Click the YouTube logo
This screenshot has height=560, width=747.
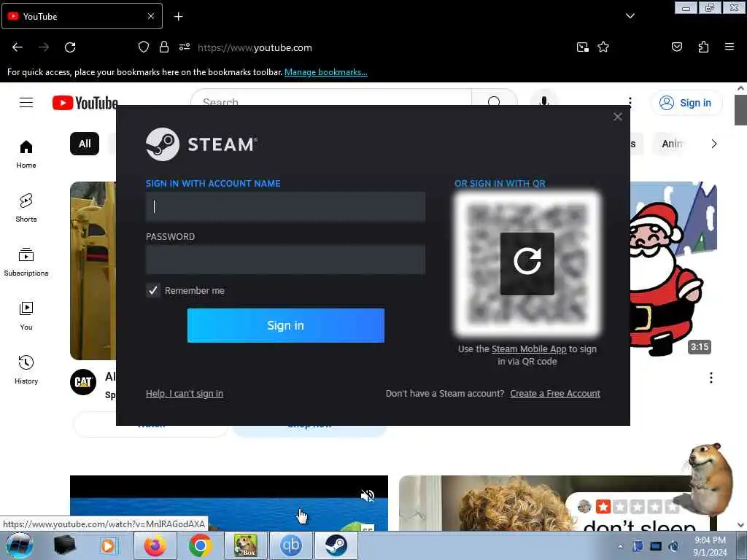coord(85,103)
